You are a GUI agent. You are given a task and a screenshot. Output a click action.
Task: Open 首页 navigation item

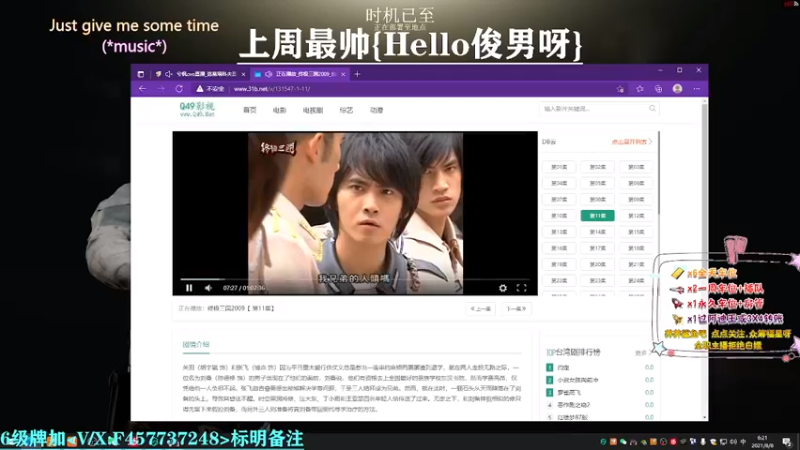click(249, 110)
